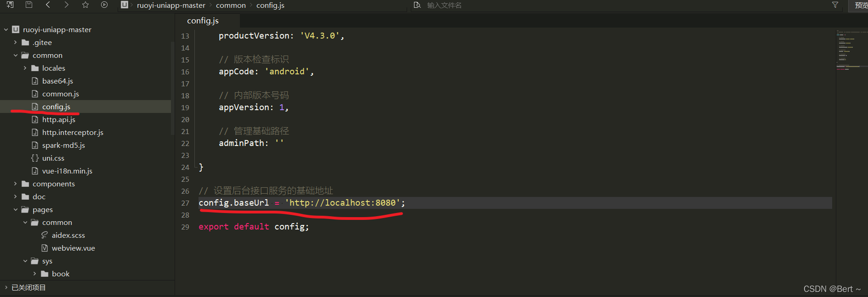Click the locales folder icon

click(35, 68)
